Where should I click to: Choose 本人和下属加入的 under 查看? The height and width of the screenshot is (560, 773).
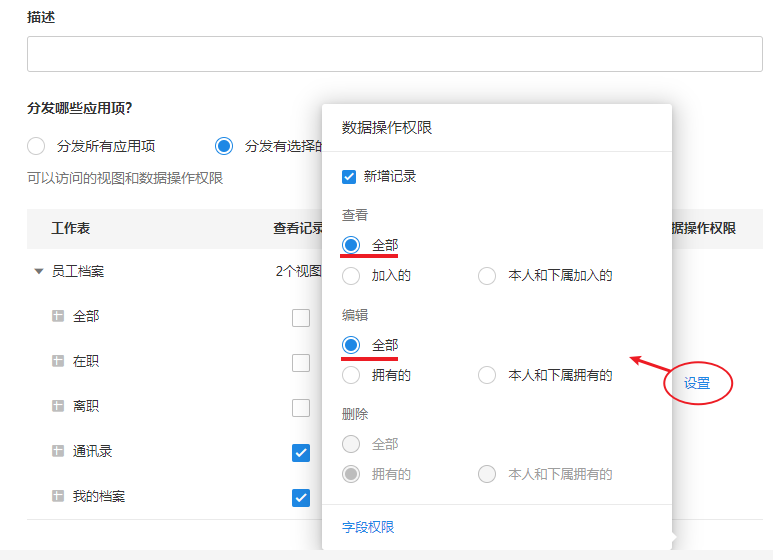click(x=487, y=275)
